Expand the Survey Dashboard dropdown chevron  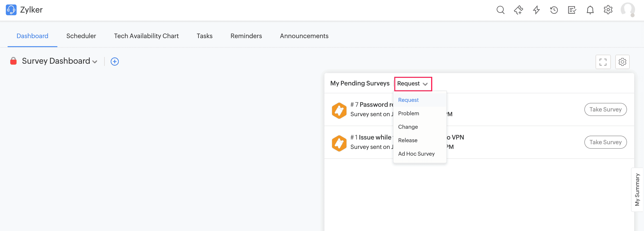tap(95, 62)
